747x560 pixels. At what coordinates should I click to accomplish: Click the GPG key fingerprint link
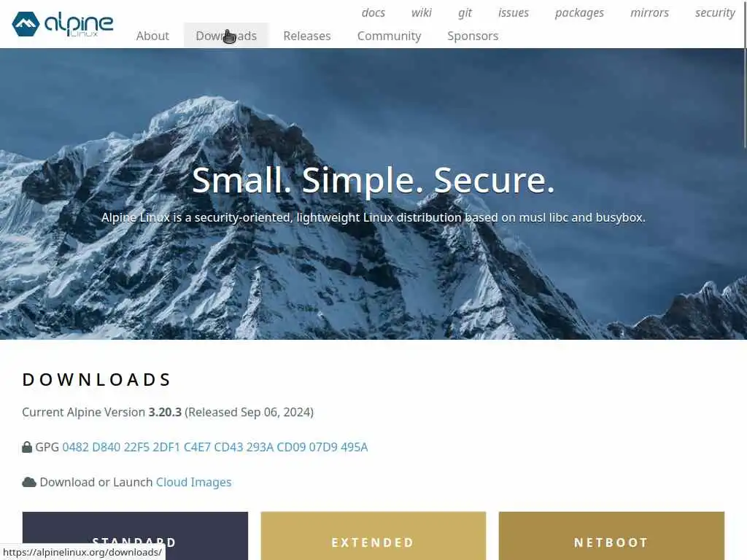coord(215,447)
